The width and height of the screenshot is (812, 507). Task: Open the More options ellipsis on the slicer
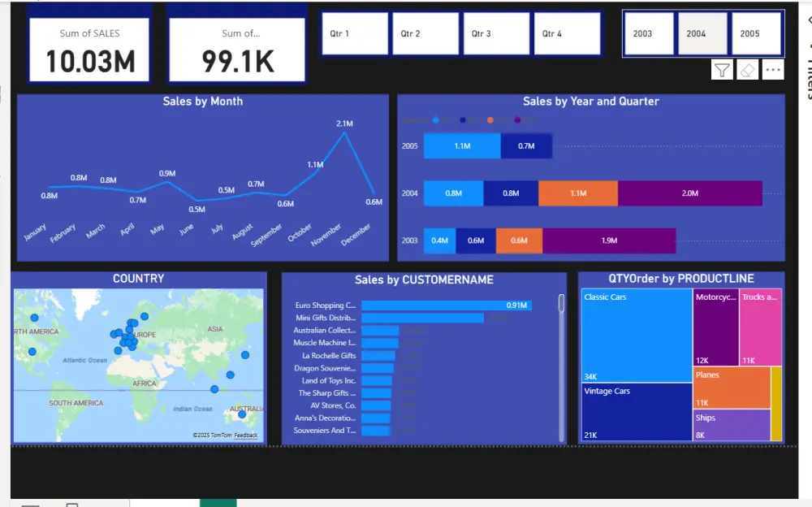tap(773, 69)
